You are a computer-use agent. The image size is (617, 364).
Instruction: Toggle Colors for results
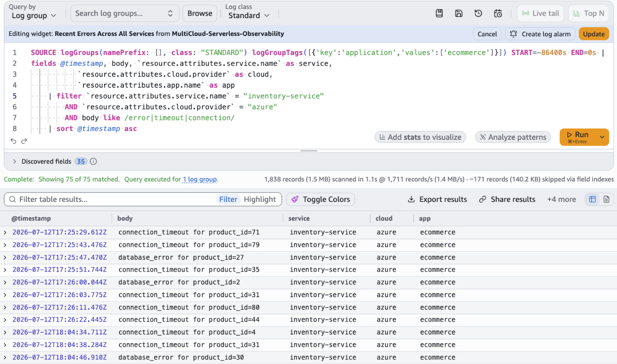click(320, 199)
